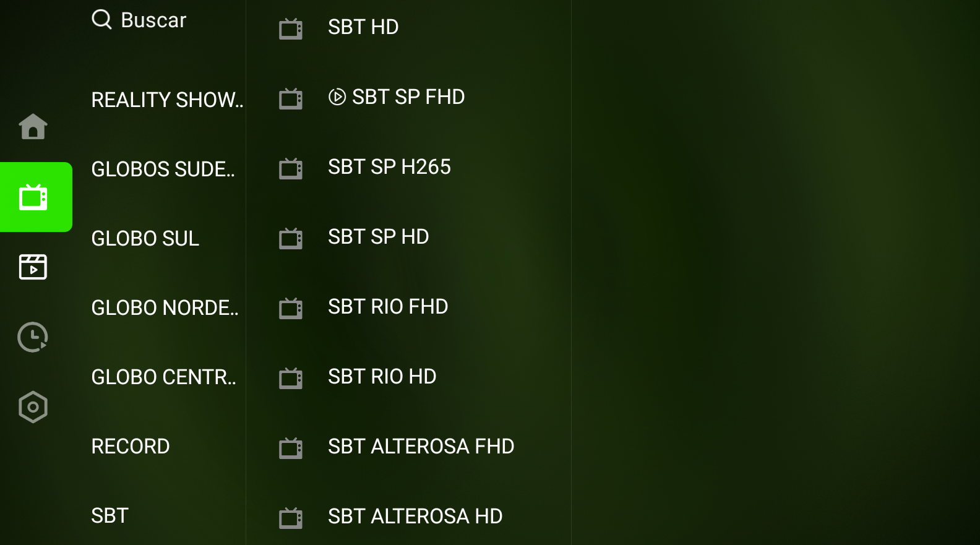Image resolution: width=980 pixels, height=545 pixels.
Task: Click TV icon beside SBT RIO FHD
Action: [291, 308]
